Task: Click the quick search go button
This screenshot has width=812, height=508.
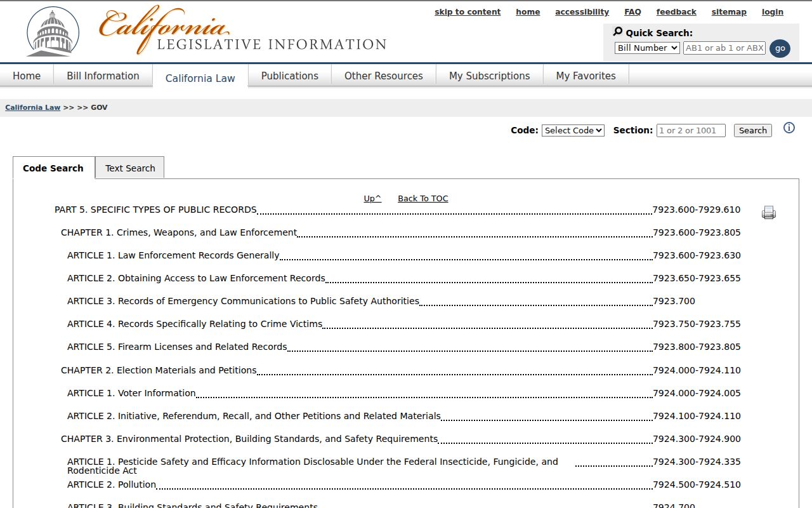Action: click(x=780, y=48)
